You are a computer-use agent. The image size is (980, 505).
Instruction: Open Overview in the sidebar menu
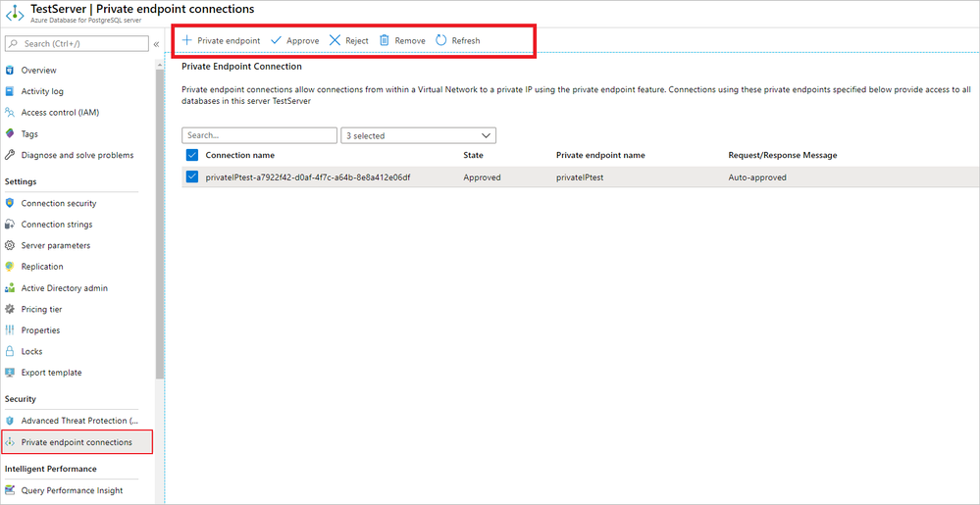pyautogui.click(x=39, y=70)
